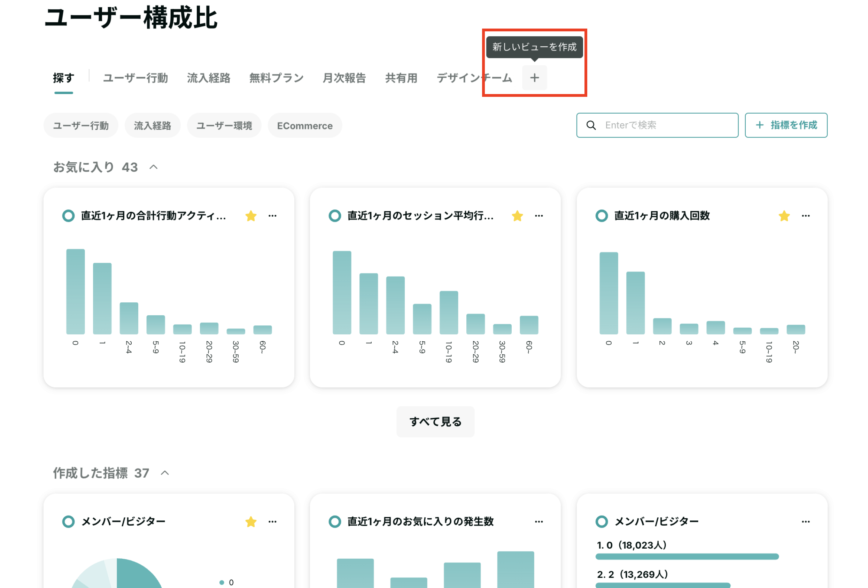Filter by ユーザー行動 chip
This screenshot has width=868, height=588.
[81, 125]
